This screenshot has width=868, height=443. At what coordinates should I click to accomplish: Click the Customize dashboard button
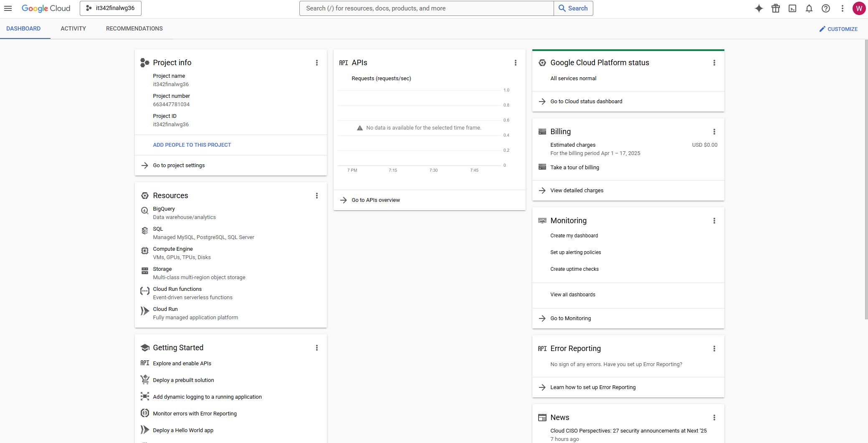pos(838,29)
